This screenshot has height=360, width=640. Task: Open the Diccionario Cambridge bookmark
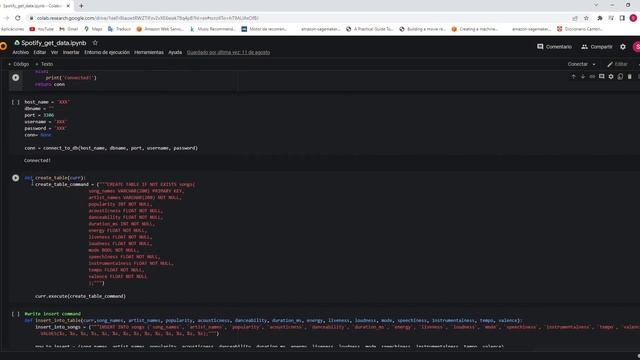(x=580, y=29)
